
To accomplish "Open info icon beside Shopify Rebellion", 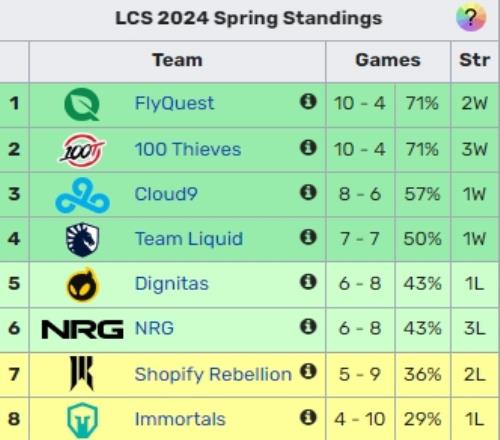I will click(x=308, y=371).
